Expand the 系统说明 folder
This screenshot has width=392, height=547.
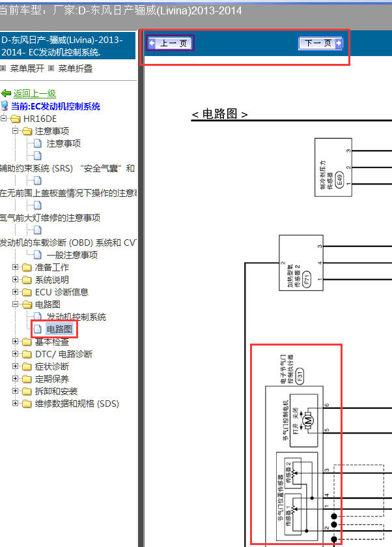point(15,280)
